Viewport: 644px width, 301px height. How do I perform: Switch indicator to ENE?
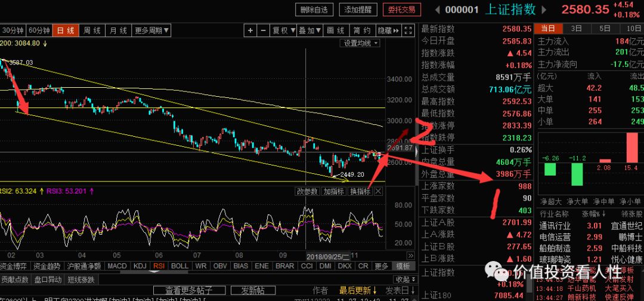click(x=262, y=266)
